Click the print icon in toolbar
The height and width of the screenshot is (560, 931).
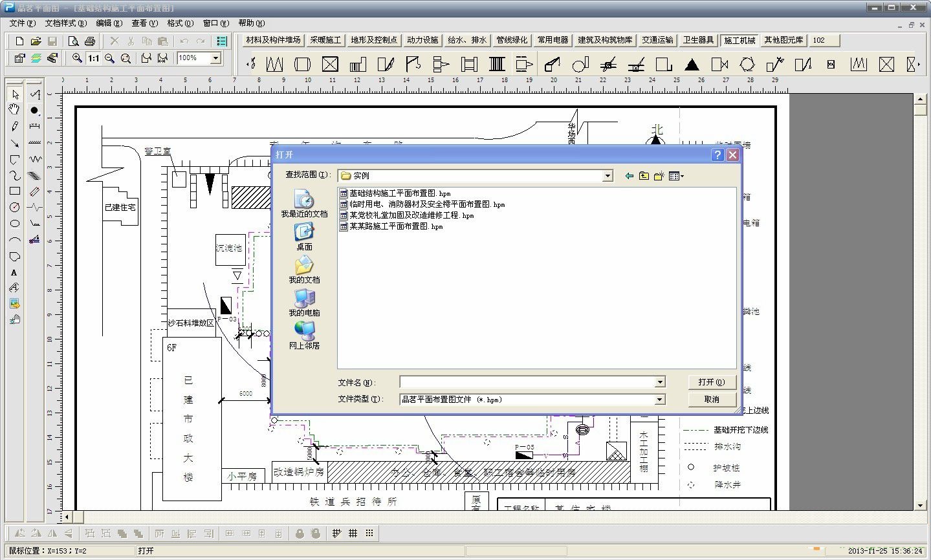pyautogui.click(x=90, y=41)
